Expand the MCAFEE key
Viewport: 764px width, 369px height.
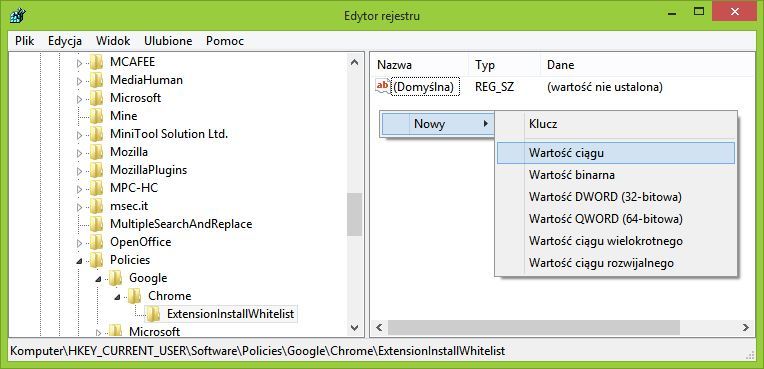point(79,63)
